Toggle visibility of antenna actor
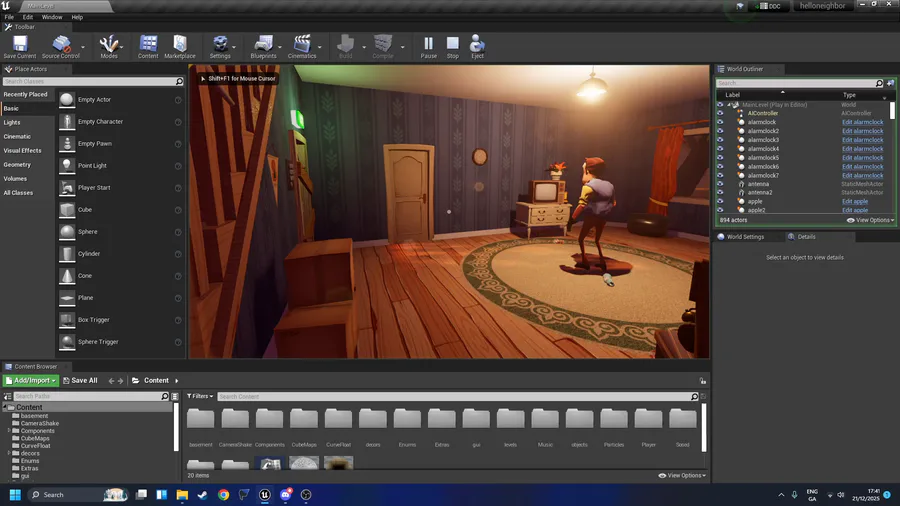Screen dimensions: 900x506 (720, 184)
